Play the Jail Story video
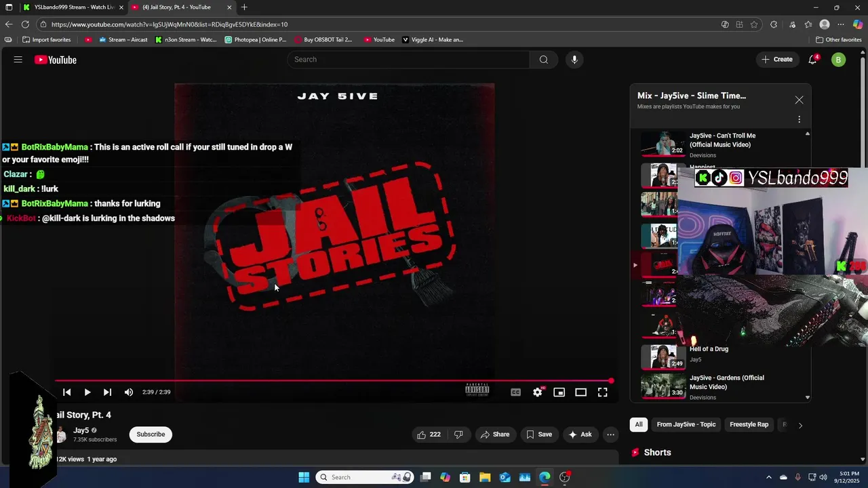Viewport: 868px width, 488px height. tap(87, 392)
